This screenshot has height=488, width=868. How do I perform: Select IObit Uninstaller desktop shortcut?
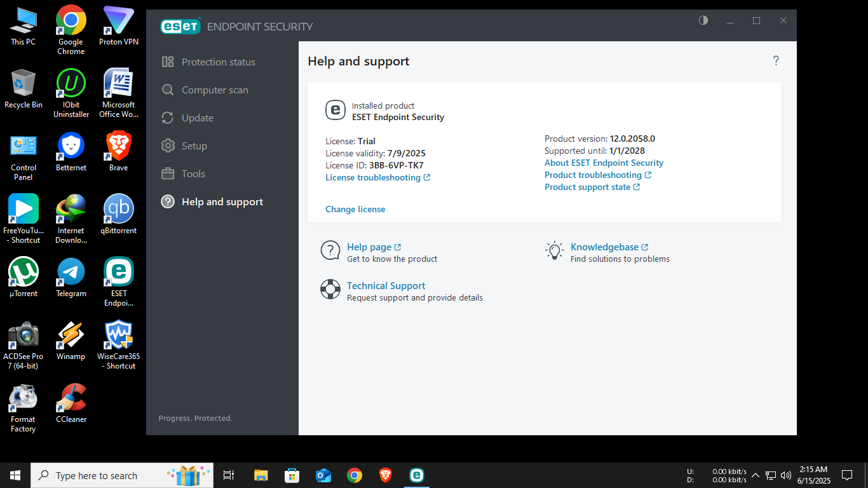pyautogui.click(x=71, y=93)
